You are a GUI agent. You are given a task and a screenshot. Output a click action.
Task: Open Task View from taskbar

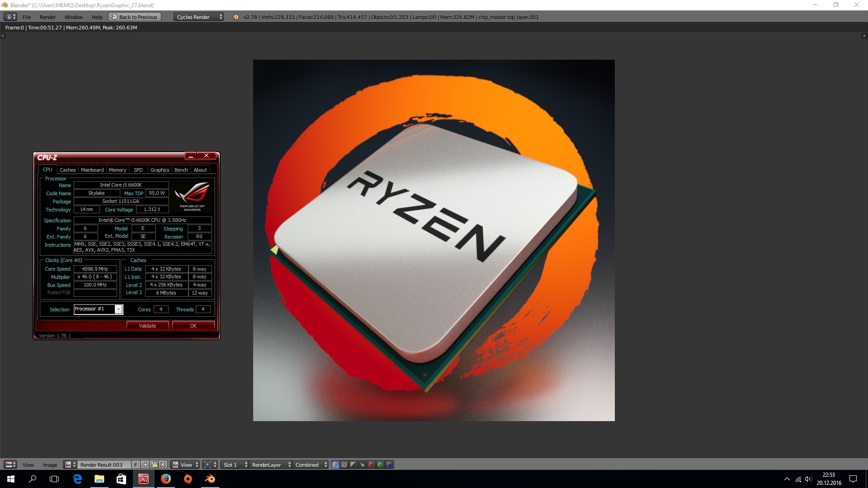[x=54, y=479]
